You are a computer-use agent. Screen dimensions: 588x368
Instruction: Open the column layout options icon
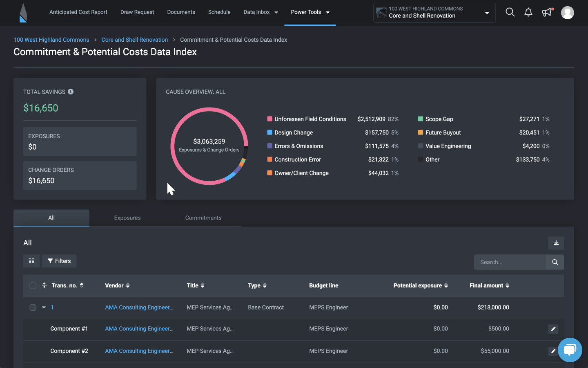[31, 261]
